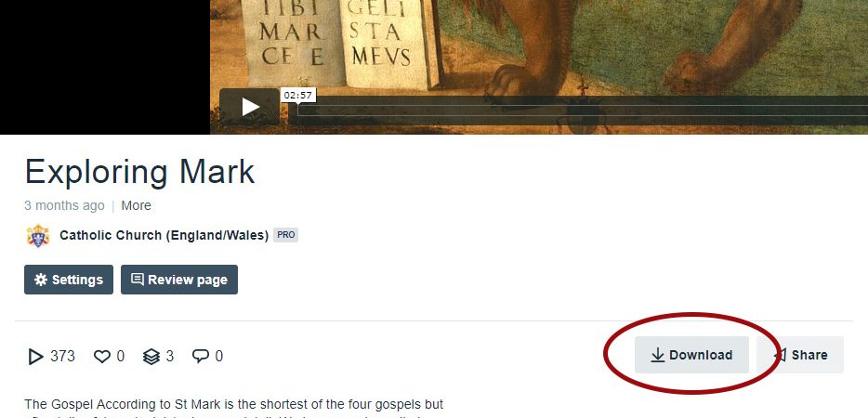The width and height of the screenshot is (868, 418).
Task: Click the comment icon on Review page button
Action: (x=138, y=280)
